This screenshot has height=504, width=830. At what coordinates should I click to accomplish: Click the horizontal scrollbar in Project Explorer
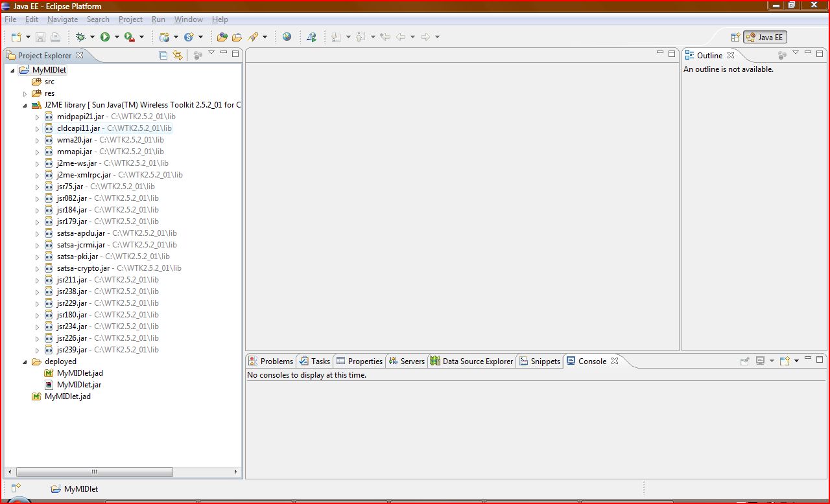point(93,472)
